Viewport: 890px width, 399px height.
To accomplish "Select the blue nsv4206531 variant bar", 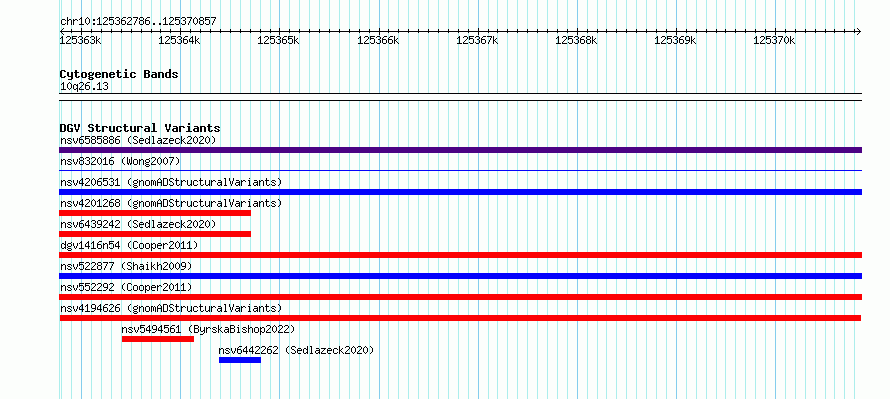I will point(460,192).
